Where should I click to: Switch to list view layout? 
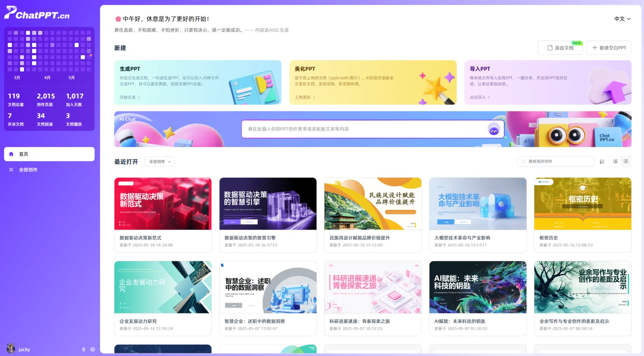pos(625,162)
